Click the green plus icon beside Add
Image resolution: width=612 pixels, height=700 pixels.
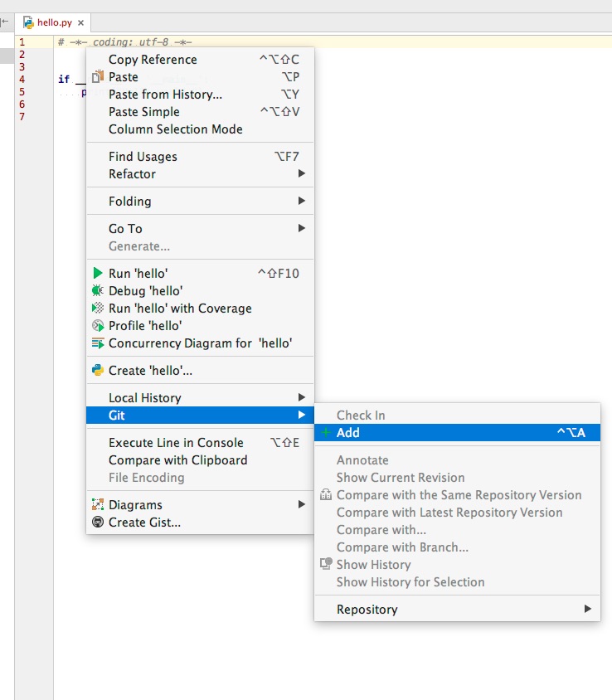pos(326,432)
